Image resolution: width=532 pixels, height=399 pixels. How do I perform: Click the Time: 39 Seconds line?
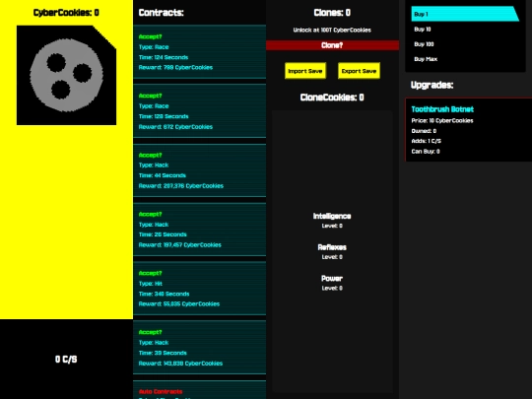[x=163, y=353]
